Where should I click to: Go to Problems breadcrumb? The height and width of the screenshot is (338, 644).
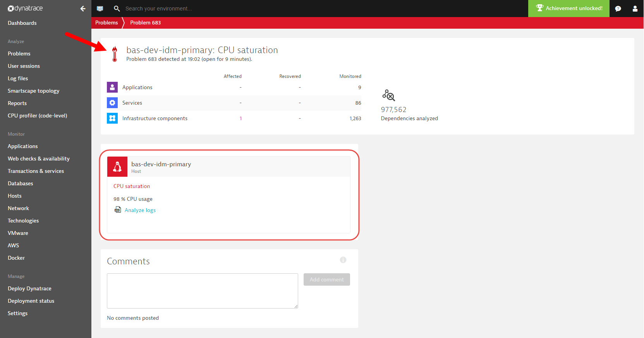[106, 22]
